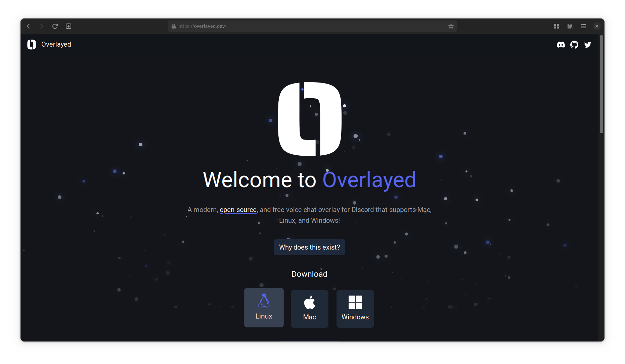Download the Mac version

tap(309, 309)
